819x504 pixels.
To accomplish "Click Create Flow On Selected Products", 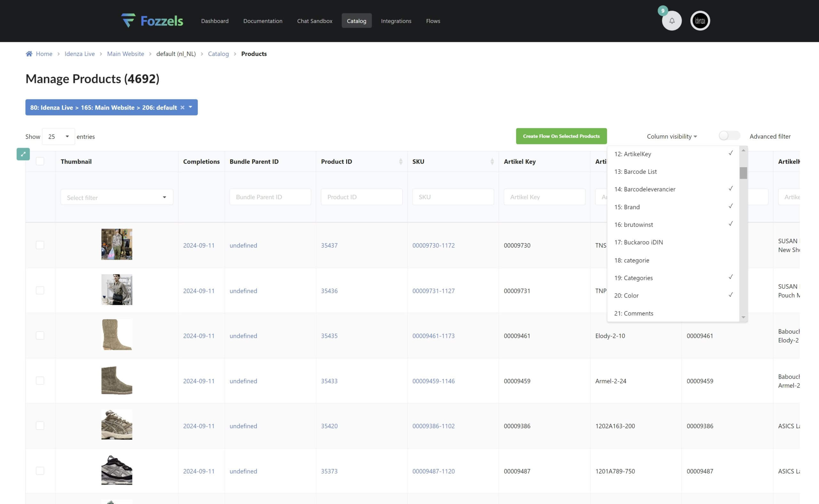I will tap(561, 136).
